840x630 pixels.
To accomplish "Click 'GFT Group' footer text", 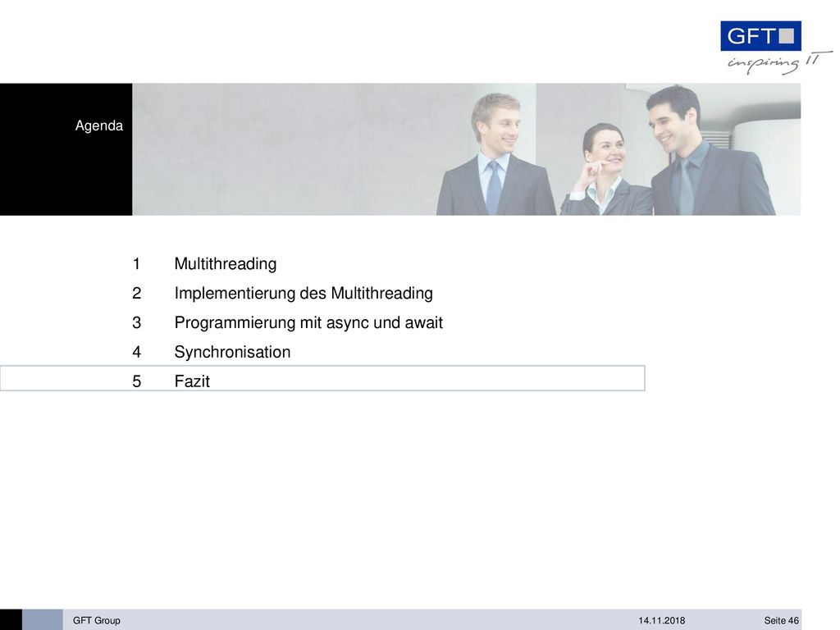I will coord(97,620).
